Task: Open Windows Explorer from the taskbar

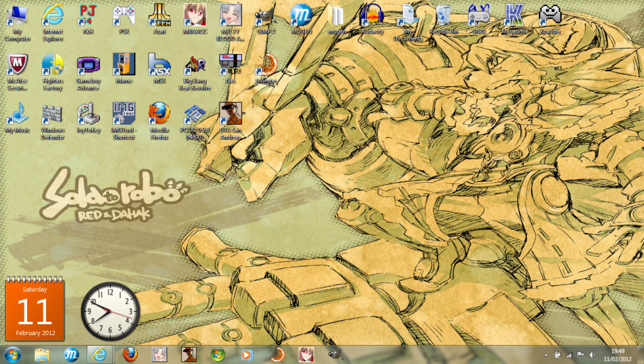Action: click(42, 355)
